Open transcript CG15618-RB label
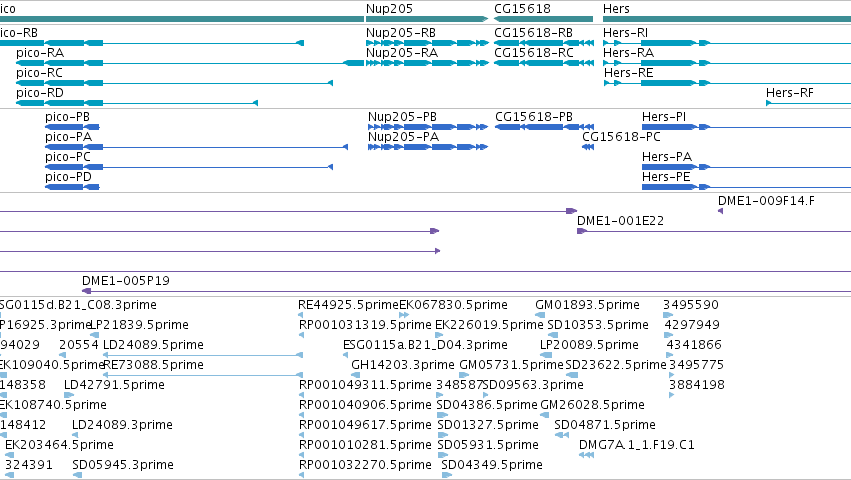 coord(534,33)
